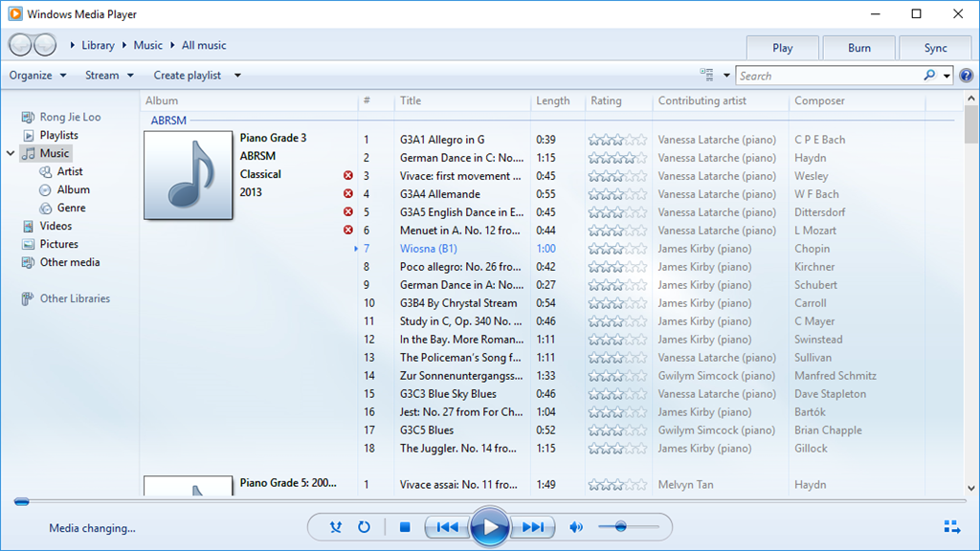This screenshot has width=980, height=551.
Task: Toggle shuffle playback
Action: (x=336, y=527)
